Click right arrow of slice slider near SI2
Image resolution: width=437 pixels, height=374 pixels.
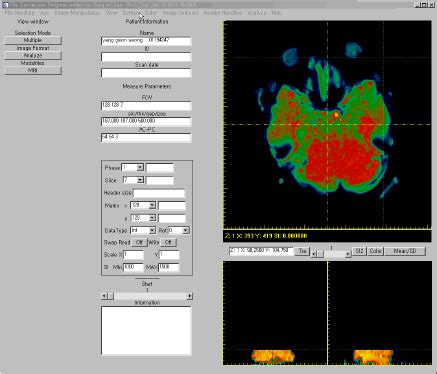point(348,254)
